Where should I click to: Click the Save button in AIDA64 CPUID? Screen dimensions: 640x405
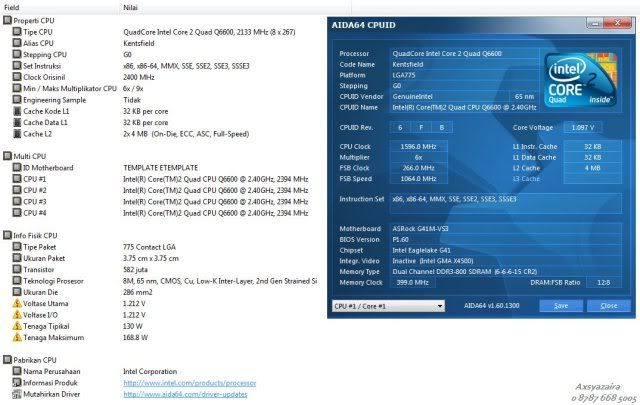pyautogui.click(x=561, y=306)
